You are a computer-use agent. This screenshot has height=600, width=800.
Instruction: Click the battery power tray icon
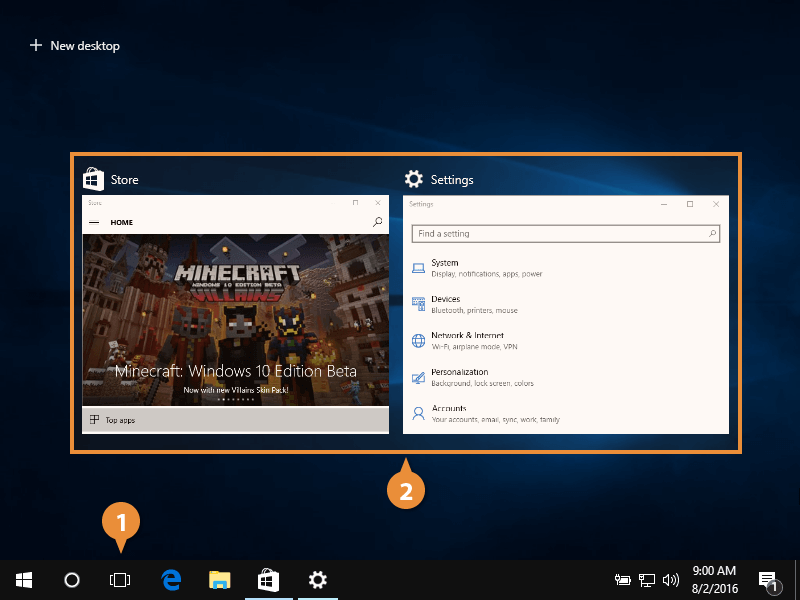tap(622, 580)
